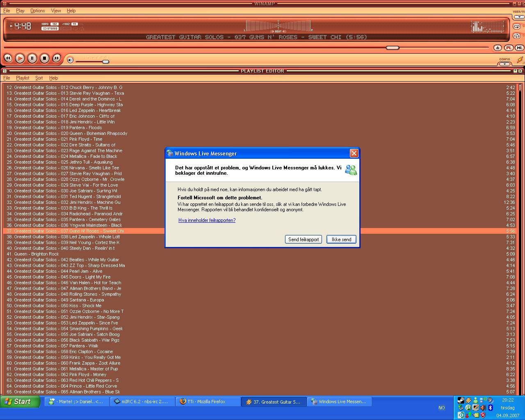Open Winamp View menu
Screen dimensions: 525x420
click(x=56, y=11)
